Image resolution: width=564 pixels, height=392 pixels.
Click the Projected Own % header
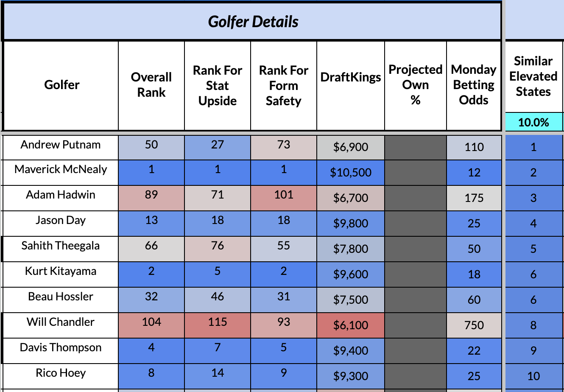tap(416, 85)
